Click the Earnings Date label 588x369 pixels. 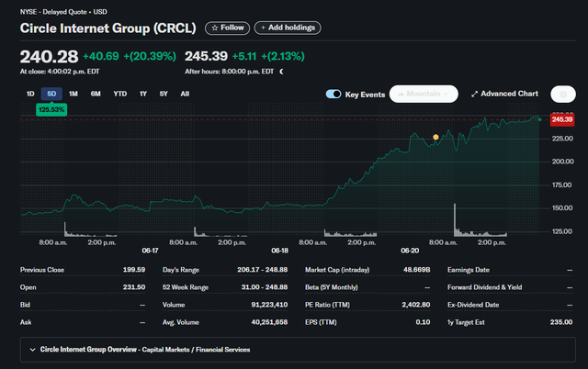[x=469, y=270]
